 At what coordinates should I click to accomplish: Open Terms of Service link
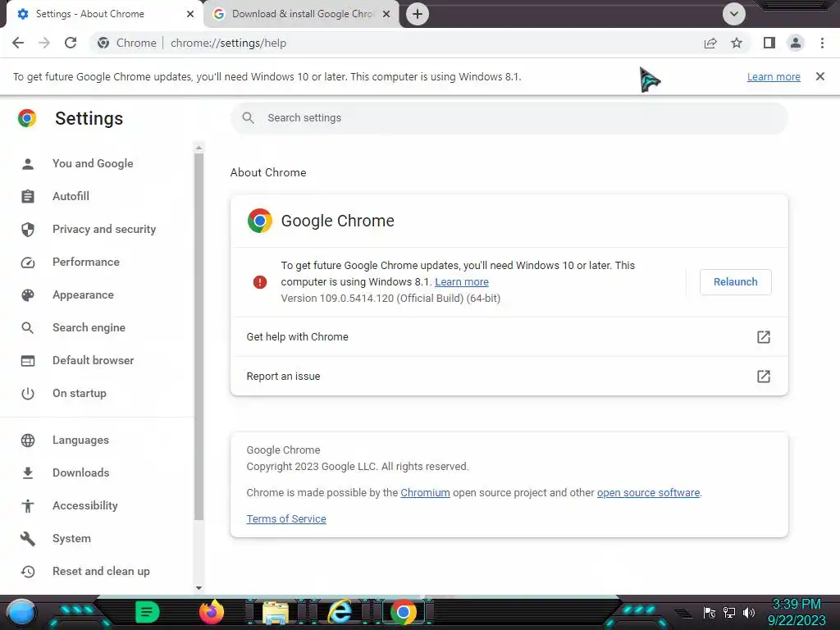pyautogui.click(x=286, y=518)
